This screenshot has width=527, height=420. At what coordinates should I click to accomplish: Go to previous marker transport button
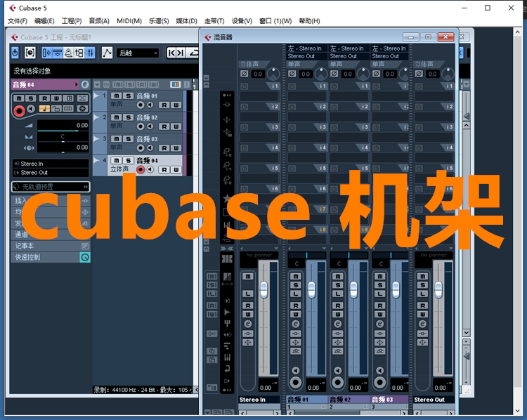(x=171, y=53)
